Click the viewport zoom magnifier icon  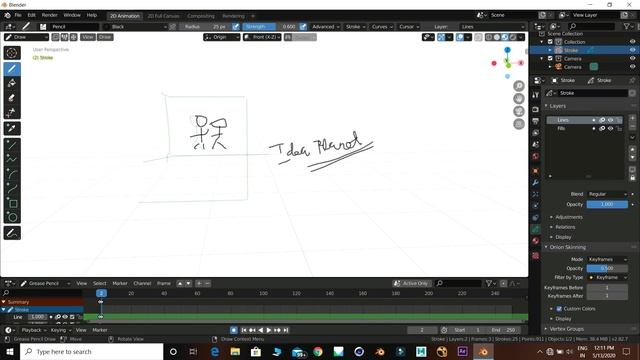(x=519, y=86)
